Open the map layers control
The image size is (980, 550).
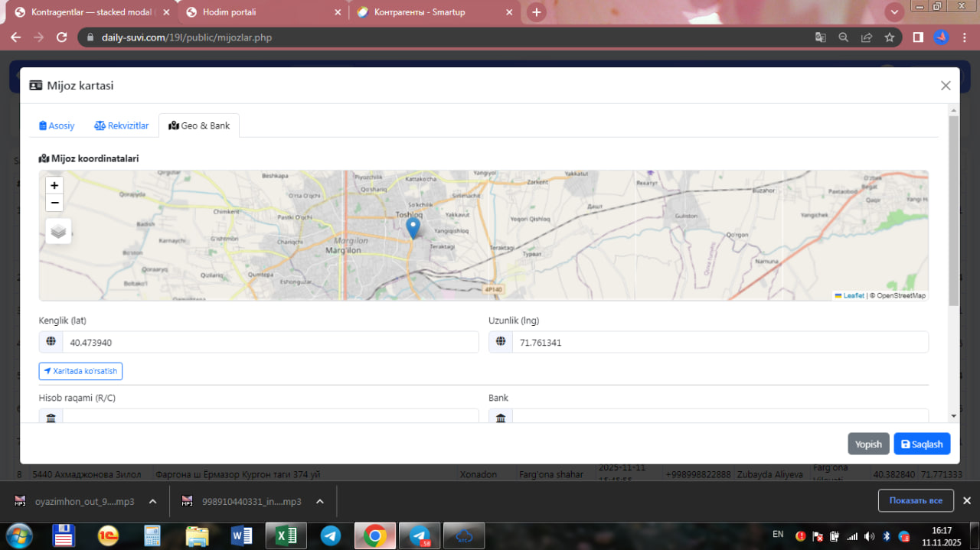click(58, 231)
